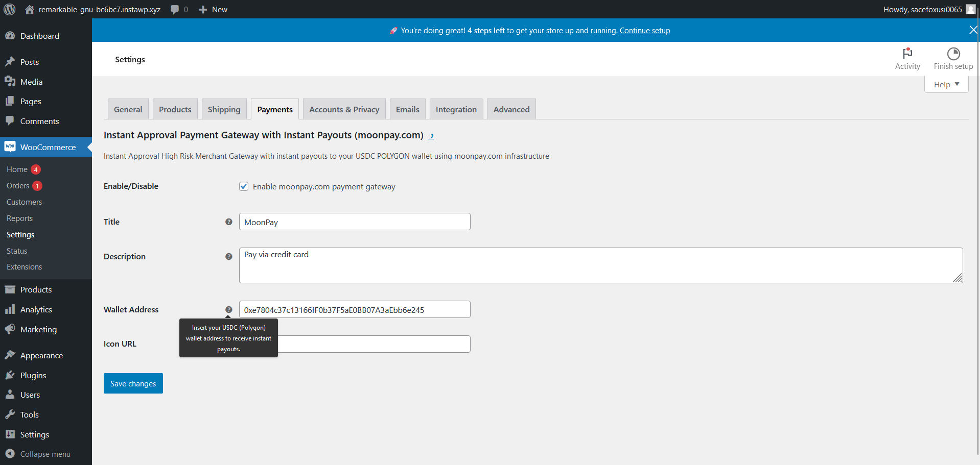Click the Tools wrench icon
The image size is (980, 465).
(10, 414)
